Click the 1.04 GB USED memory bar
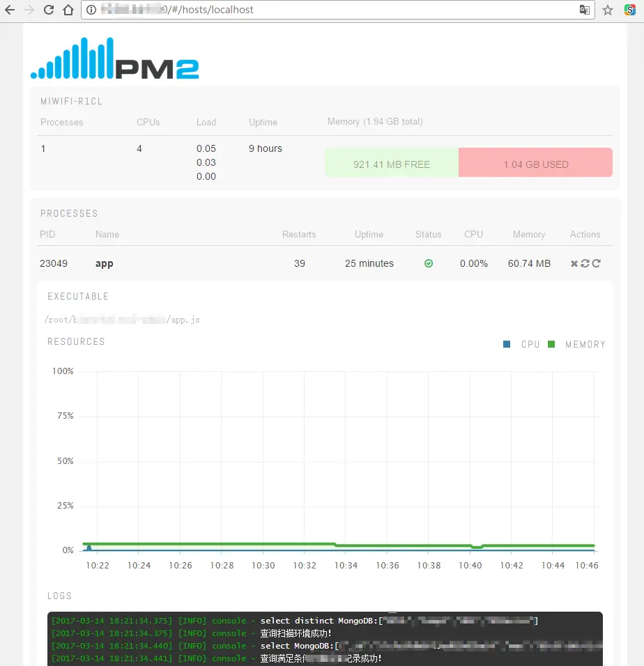Screen dimensions: 644x666 point(536,163)
